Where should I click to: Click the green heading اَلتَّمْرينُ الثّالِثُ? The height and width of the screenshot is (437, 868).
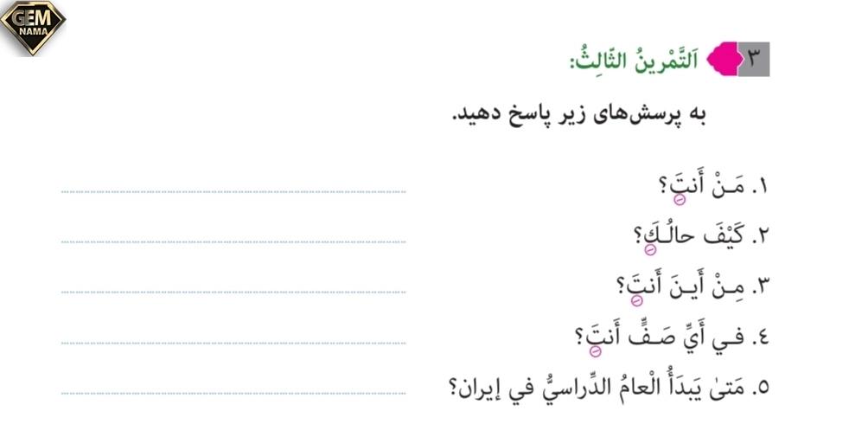634,59
